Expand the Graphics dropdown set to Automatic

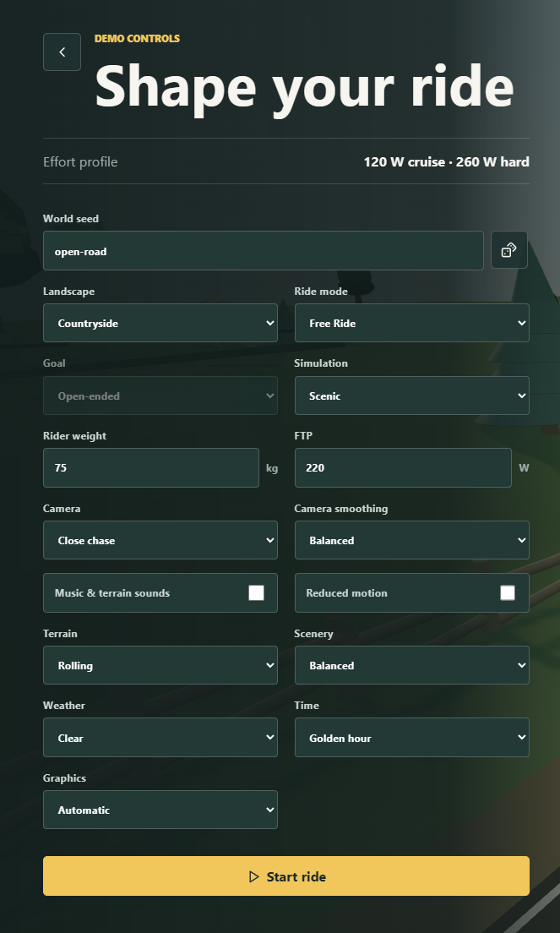(x=160, y=810)
